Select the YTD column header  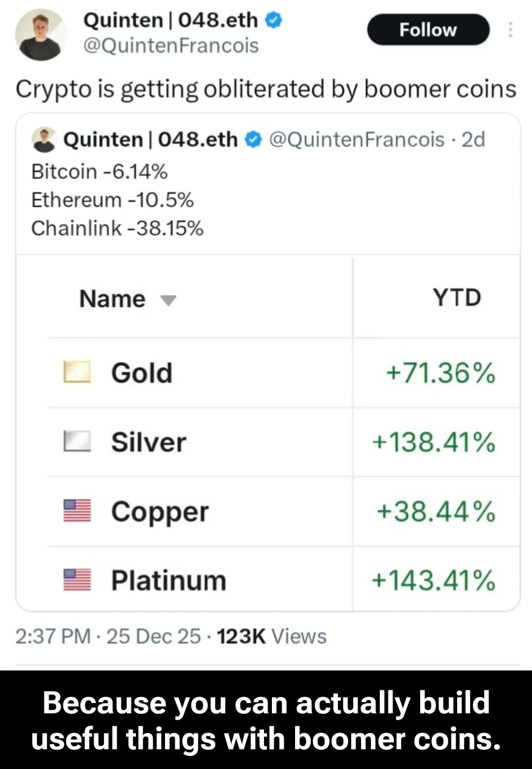(x=457, y=298)
